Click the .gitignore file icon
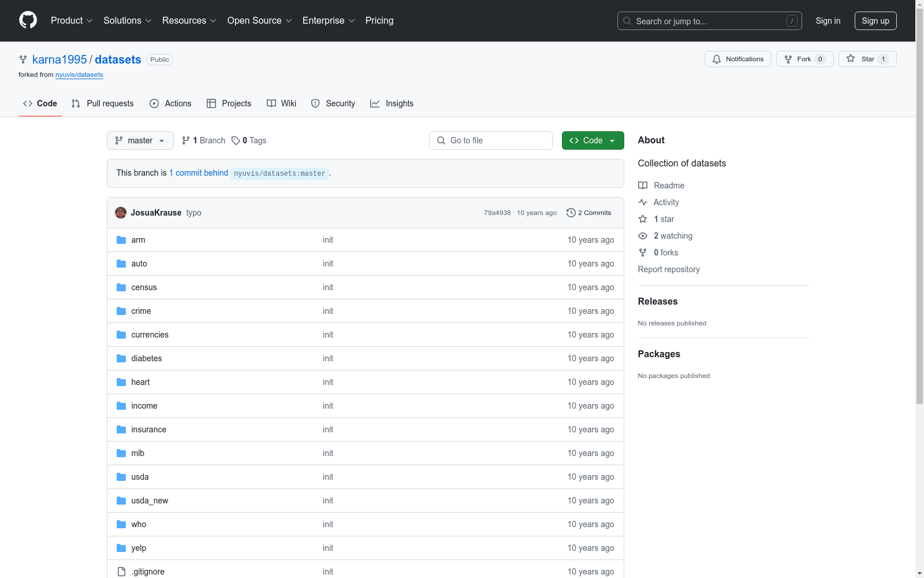924x578 pixels. 121,572
